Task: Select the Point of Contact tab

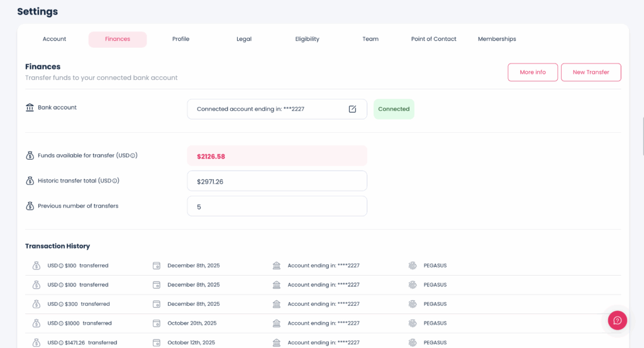Action: point(433,39)
